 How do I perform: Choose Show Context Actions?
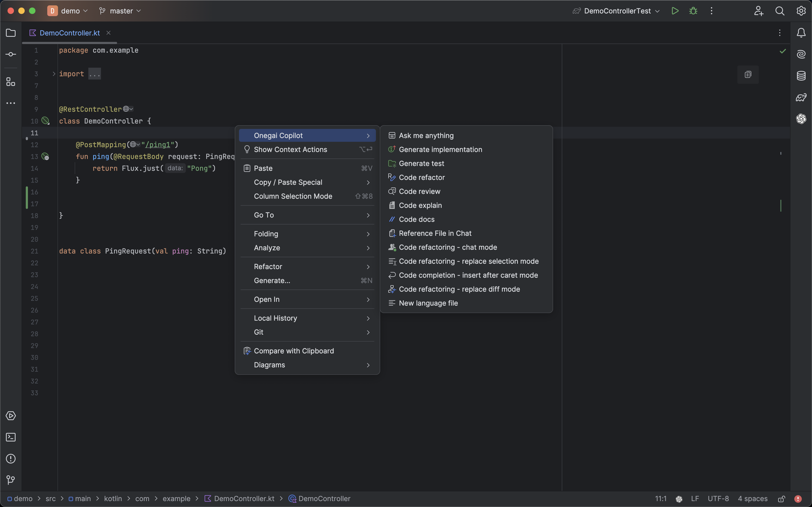(x=307, y=150)
